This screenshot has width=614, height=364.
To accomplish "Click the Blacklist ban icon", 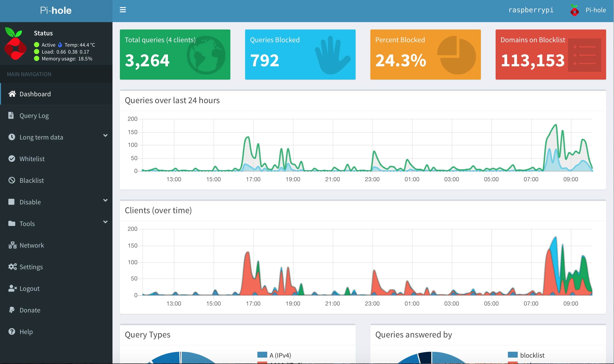I will (12, 180).
